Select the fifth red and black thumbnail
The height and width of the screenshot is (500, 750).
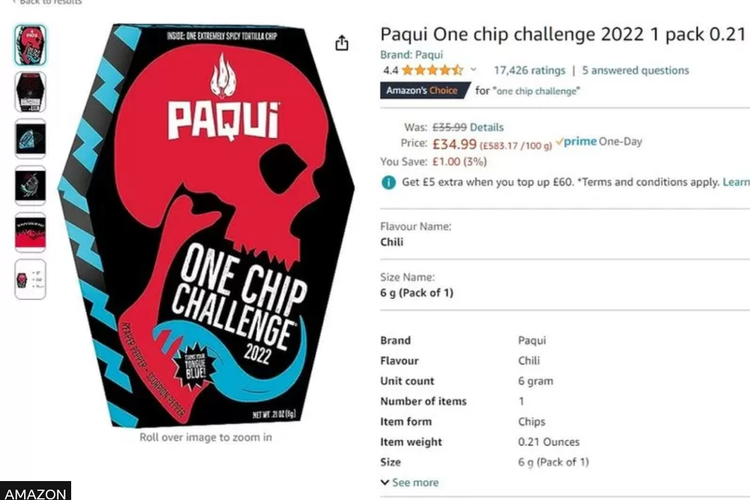(30, 233)
